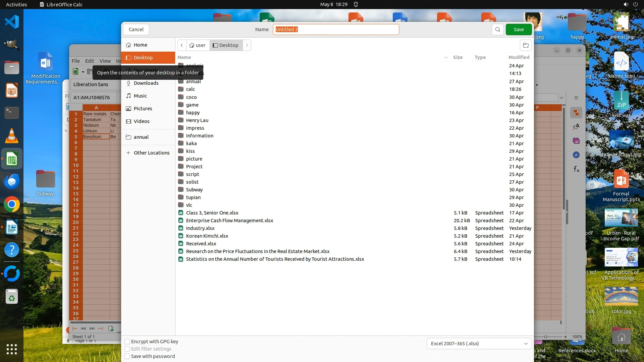Viewport: 644px width, 362px height.
Task: Check the Save with password option
Action: point(127,356)
